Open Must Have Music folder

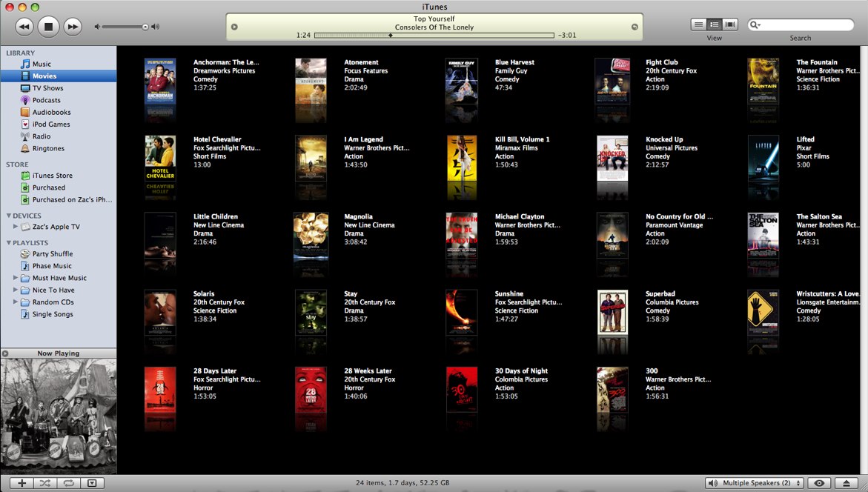point(58,279)
